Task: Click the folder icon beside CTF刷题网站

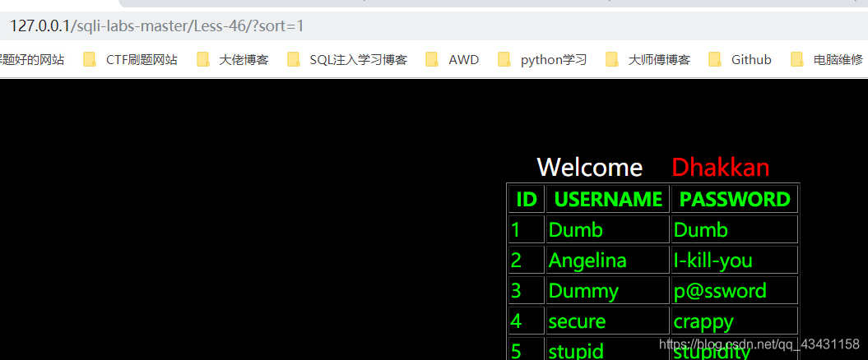Action: coord(90,60)
